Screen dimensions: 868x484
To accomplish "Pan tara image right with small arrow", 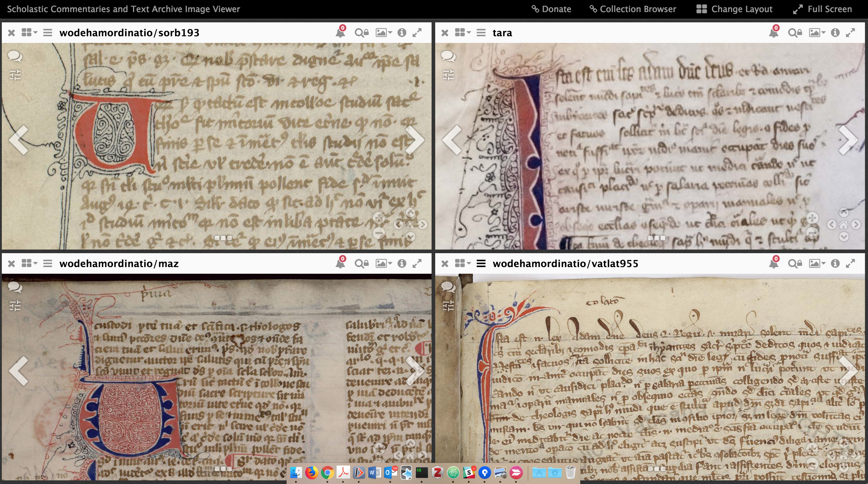I will tap(856, 225).
